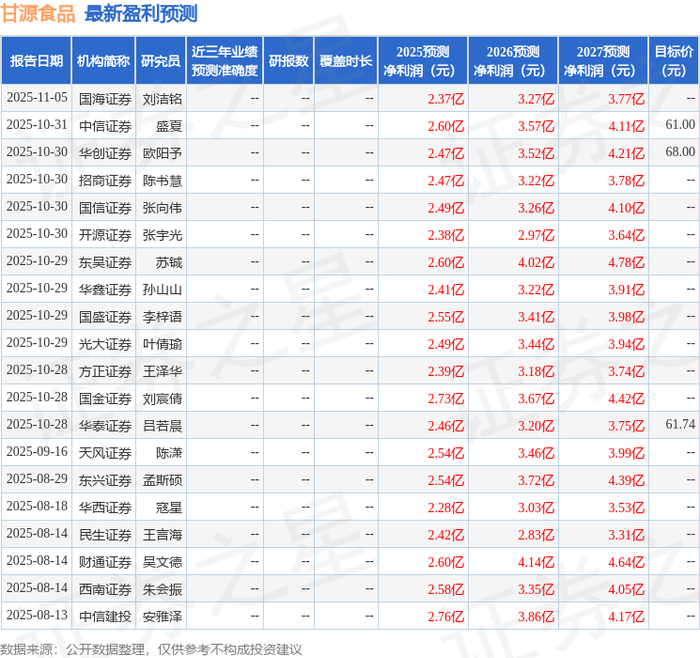
Task: Click the 中信证券 institution cell
Action: 105,126
